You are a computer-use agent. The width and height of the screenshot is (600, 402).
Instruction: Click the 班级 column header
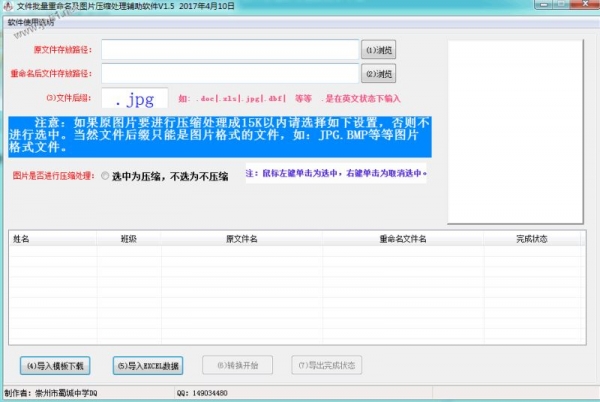pos(129,239)
